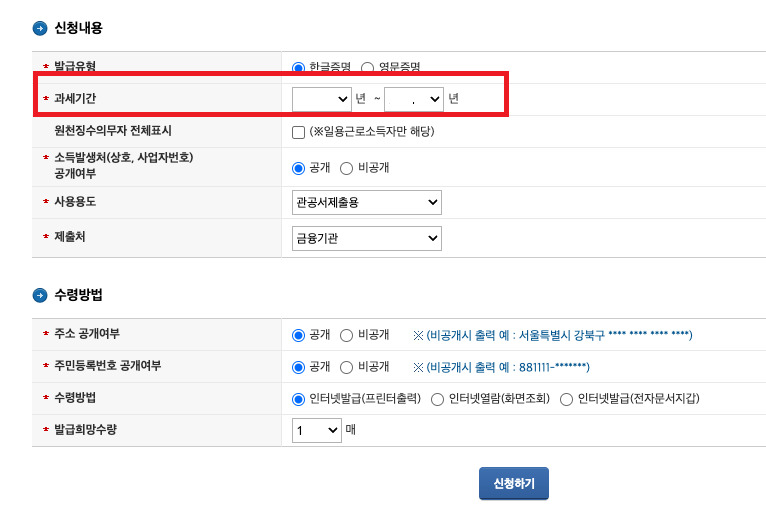Open 사용용도 dropdown showing 관공서제출용

(367, 202)
